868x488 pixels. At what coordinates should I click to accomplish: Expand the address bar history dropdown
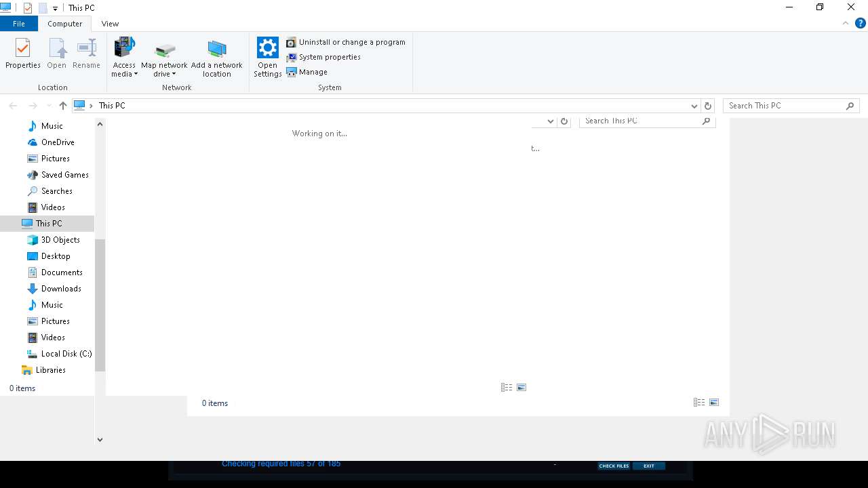click(x=694, y=106)
